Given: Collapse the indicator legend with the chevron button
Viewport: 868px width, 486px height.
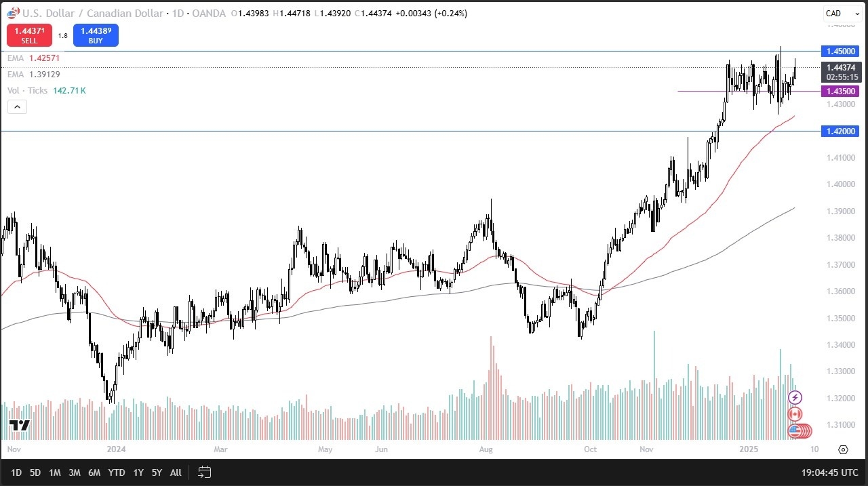Looking at the screenshot, I should tap(16, 106).
